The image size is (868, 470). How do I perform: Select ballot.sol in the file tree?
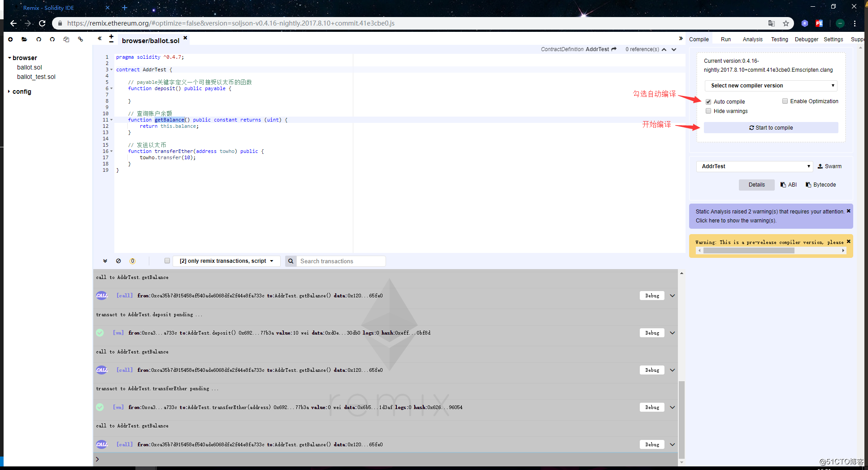pos(30,67)
